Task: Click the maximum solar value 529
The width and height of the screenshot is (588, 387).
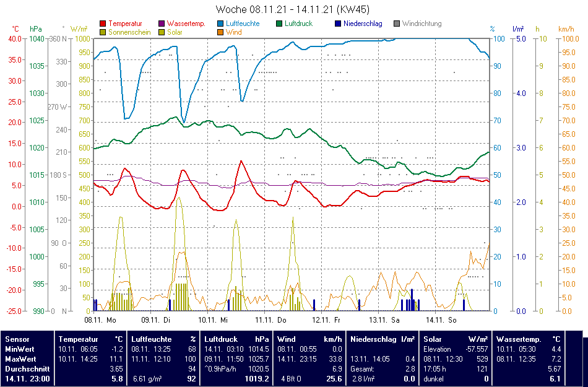Action: click(x=482, y=359)
